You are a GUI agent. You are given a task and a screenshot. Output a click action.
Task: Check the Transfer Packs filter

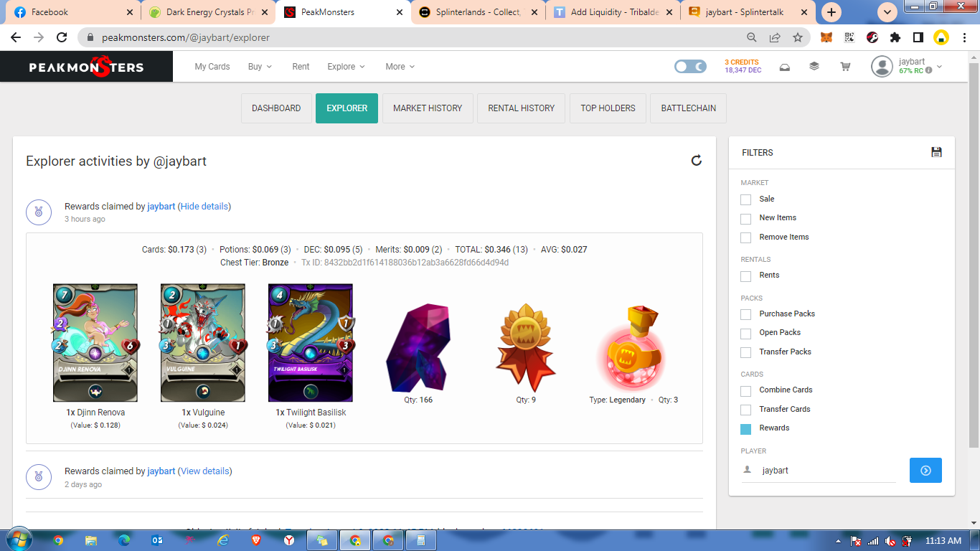tap(746, 352)
